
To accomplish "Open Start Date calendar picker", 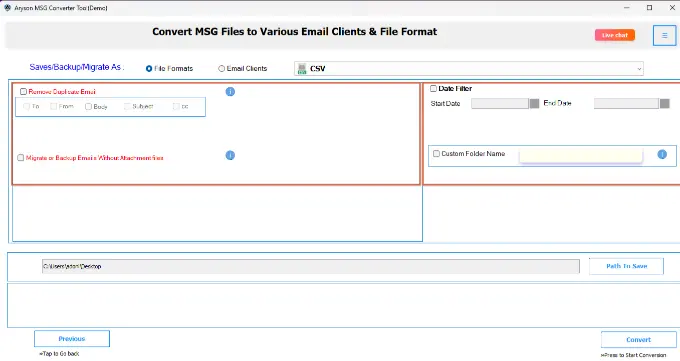I will click(x=534, y=103).
